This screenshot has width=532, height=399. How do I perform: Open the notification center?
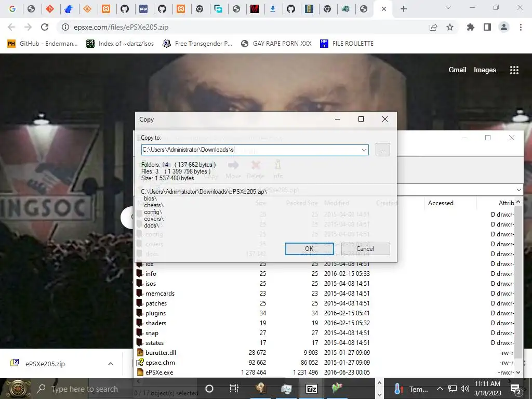point(516,389)
